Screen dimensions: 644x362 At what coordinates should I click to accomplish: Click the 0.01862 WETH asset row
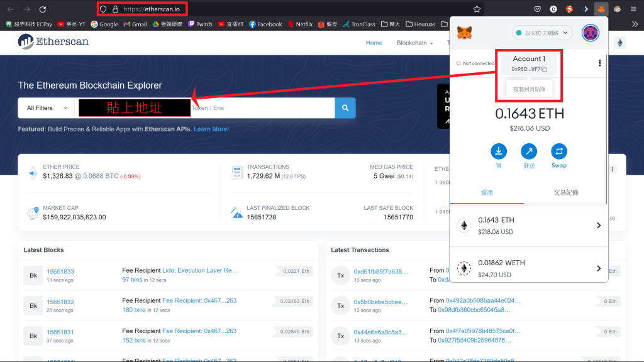pyautogui.click(x=529, y=268)
